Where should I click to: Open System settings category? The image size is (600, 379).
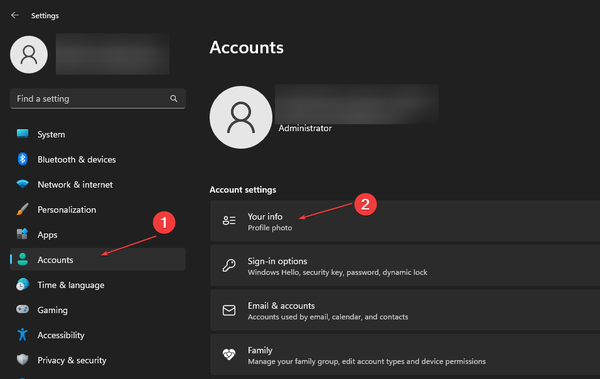pos(98,134)
